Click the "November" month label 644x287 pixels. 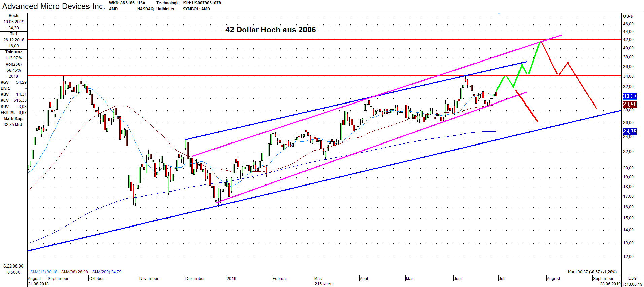[x=149, y=279]
